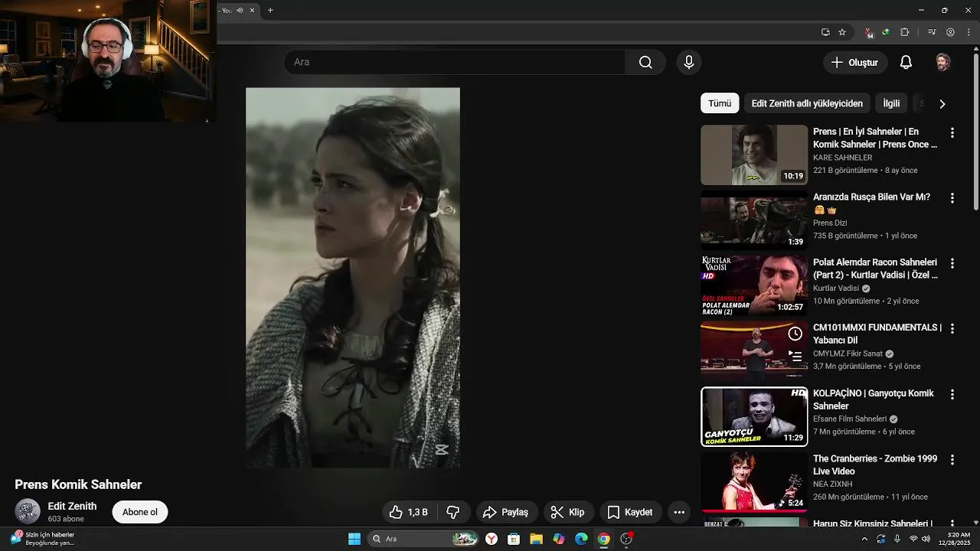
Task: Open Microsoft Store from taskbar
Action: point(514,539)
